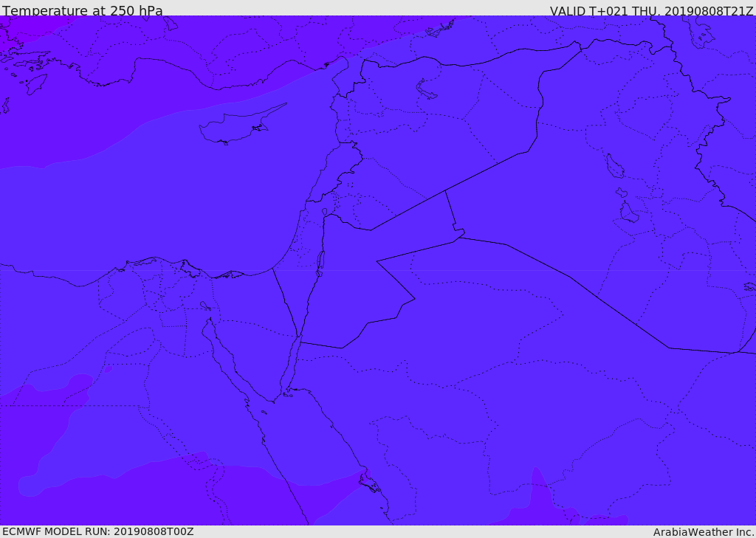
Task: Click the 'Temperature at 250 hPa' title
Action: (83, 10)
